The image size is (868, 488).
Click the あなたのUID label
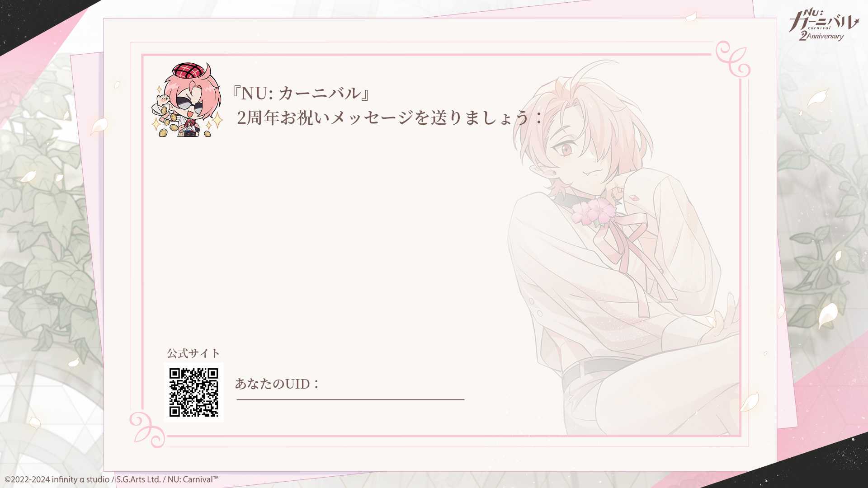point(277,384)
